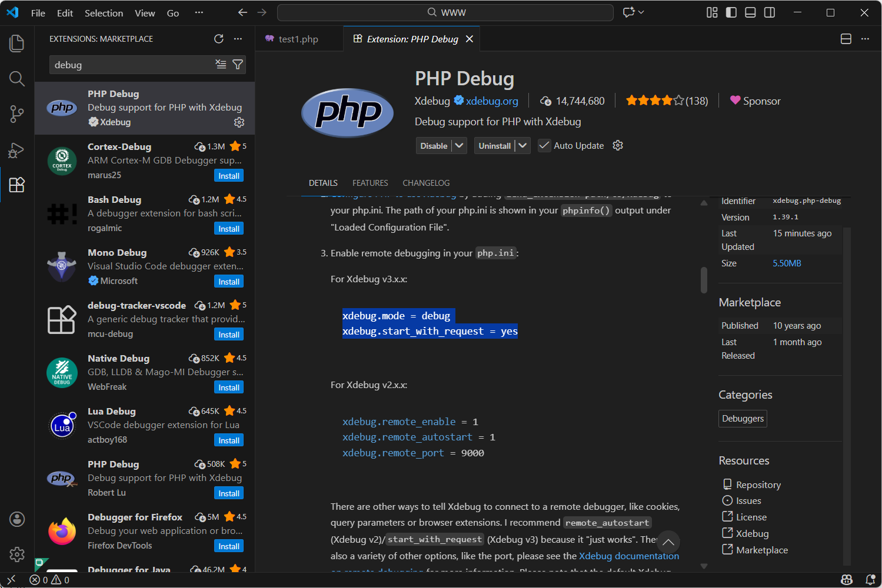Screen dimensions: 882x588
Task: Open the Manage gear in activity bar
Action: (x=17, y=554)
